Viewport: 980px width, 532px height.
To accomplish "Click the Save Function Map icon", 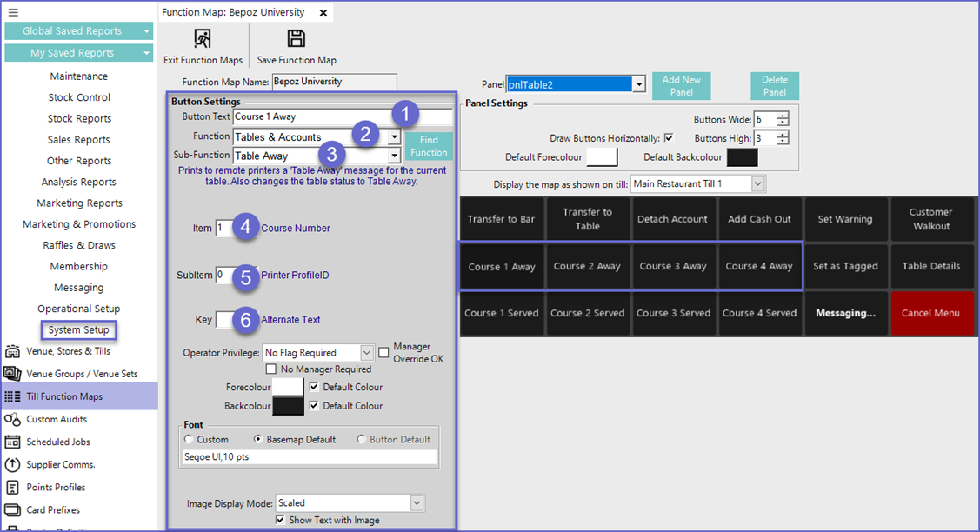I will [297, 39].
